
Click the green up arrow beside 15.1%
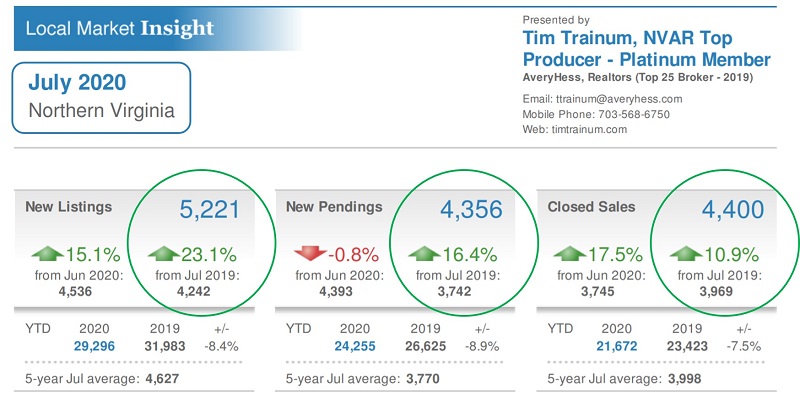coord(47,252)
